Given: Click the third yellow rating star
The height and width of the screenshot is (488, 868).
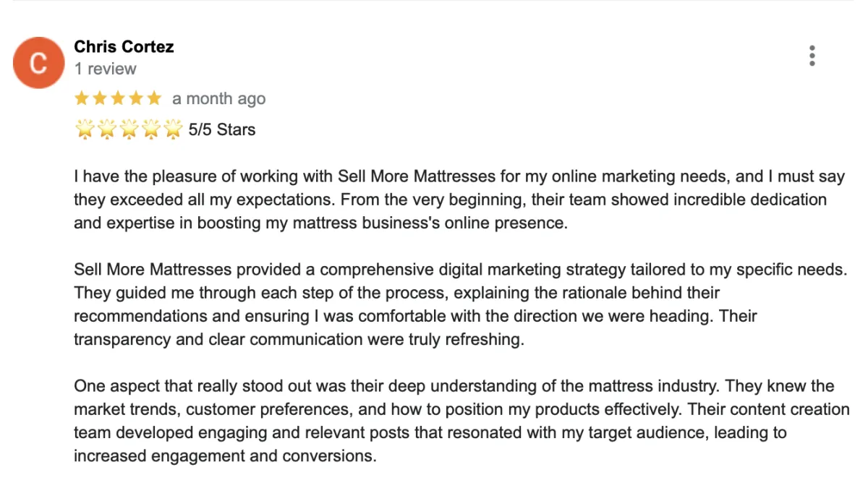Looking at the screenshot, I should click(118, 98).
